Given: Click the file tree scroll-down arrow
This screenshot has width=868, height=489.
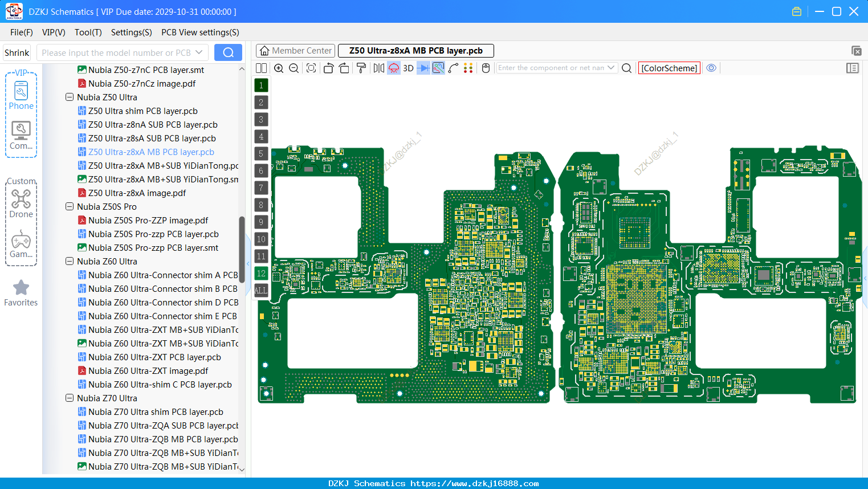Looking at the screenshot, I should [242, 469].
